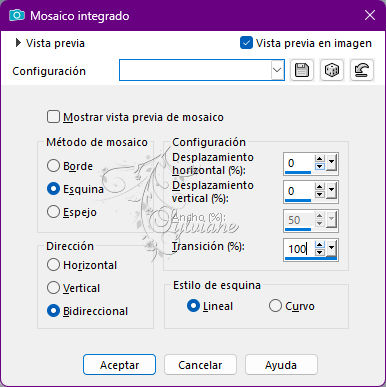Click the reset to default arrow icon
386x387 pixels.
point(362,70)
